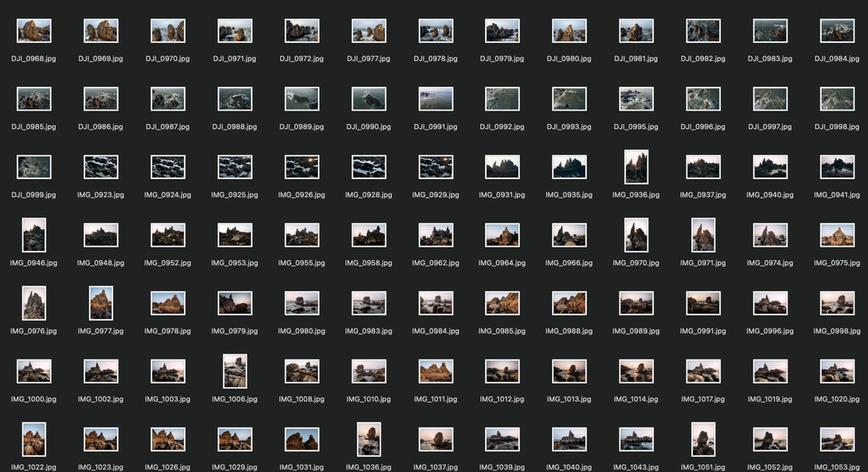Select the IMG_0941.jpg thumbnail
This screenshot has width=868, height=472.
point(837,167)
